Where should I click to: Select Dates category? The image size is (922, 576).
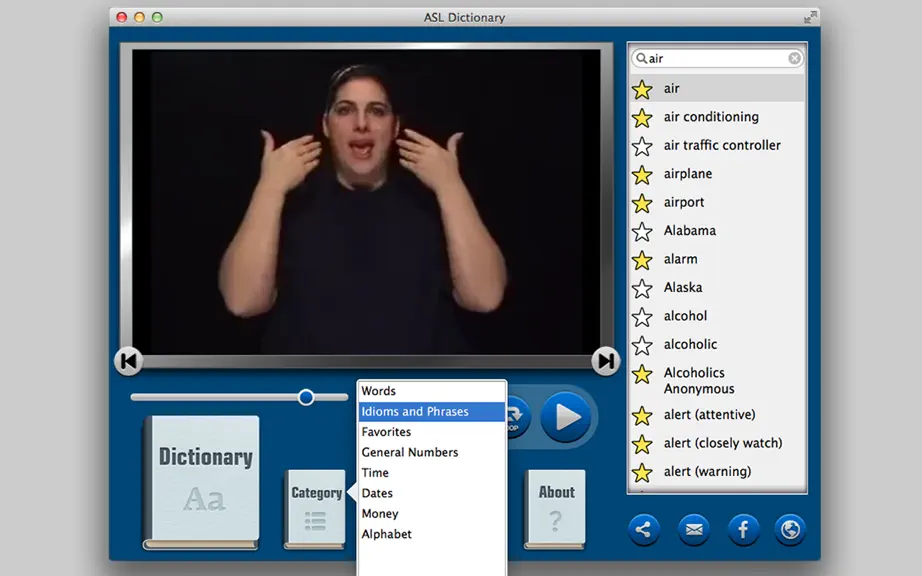pyautogui.click(x=432, y=493)
